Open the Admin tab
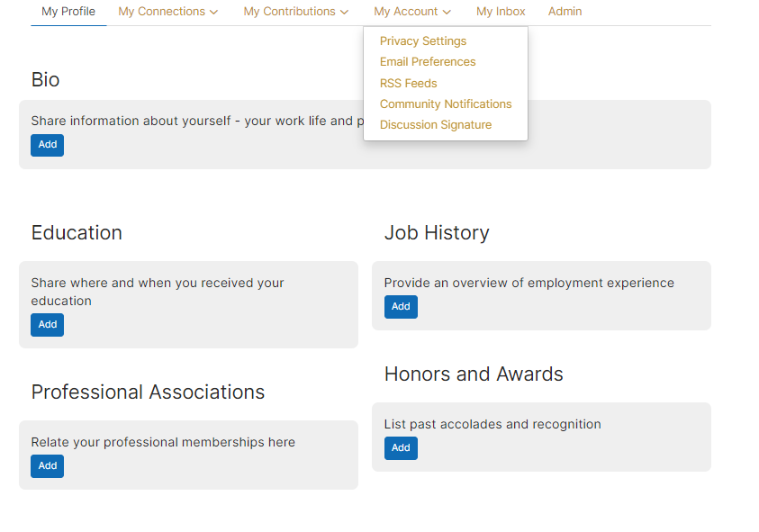The height and width of the screenshot is (532, 759). pos(565,12)
